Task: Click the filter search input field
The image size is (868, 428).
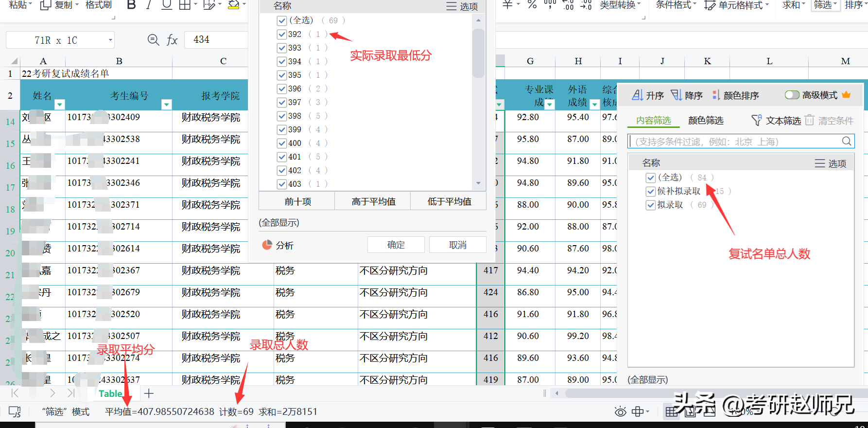Action: [x=736, y=142]
